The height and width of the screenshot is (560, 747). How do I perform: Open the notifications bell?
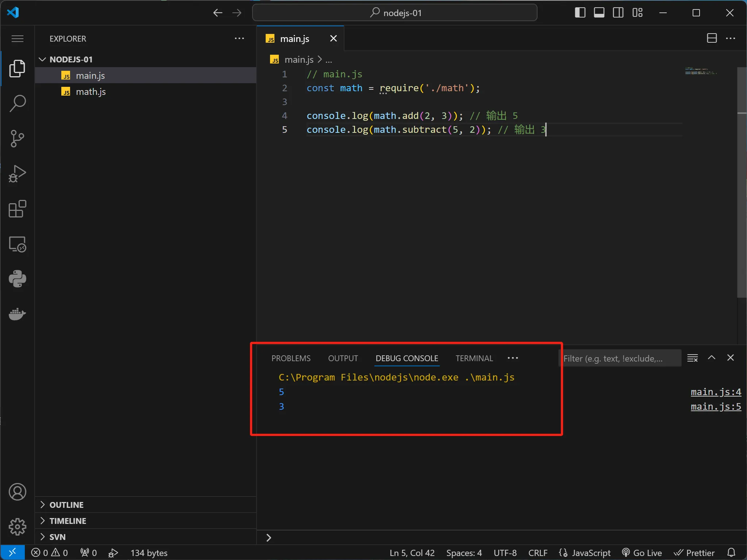[731, 553]
